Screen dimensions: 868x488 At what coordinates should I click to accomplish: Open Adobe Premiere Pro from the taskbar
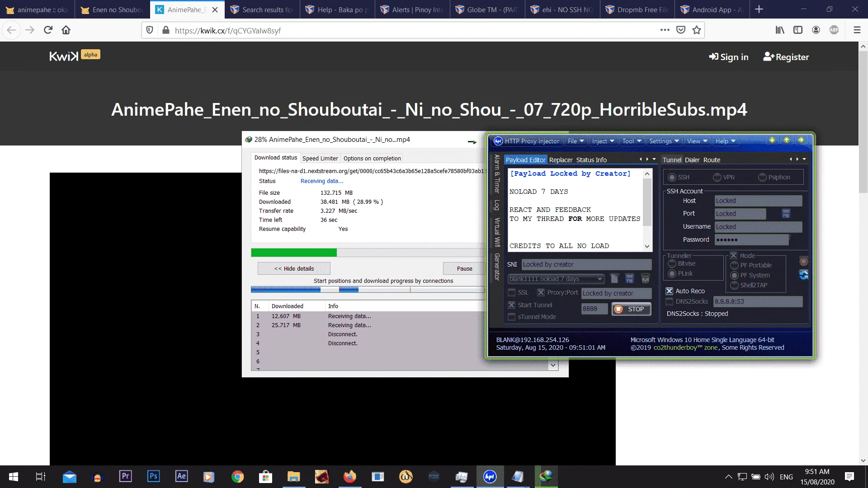pyautogui.click(x=125, y=476)
